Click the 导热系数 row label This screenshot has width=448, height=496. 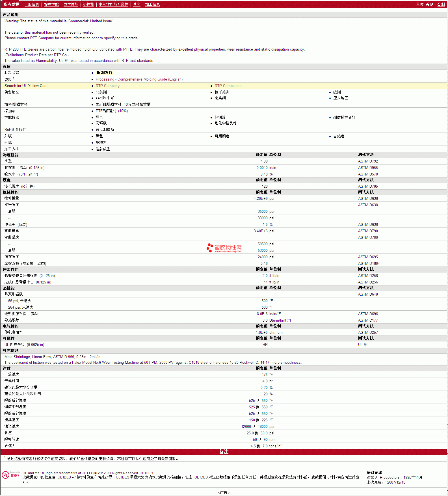click(12, 320)
